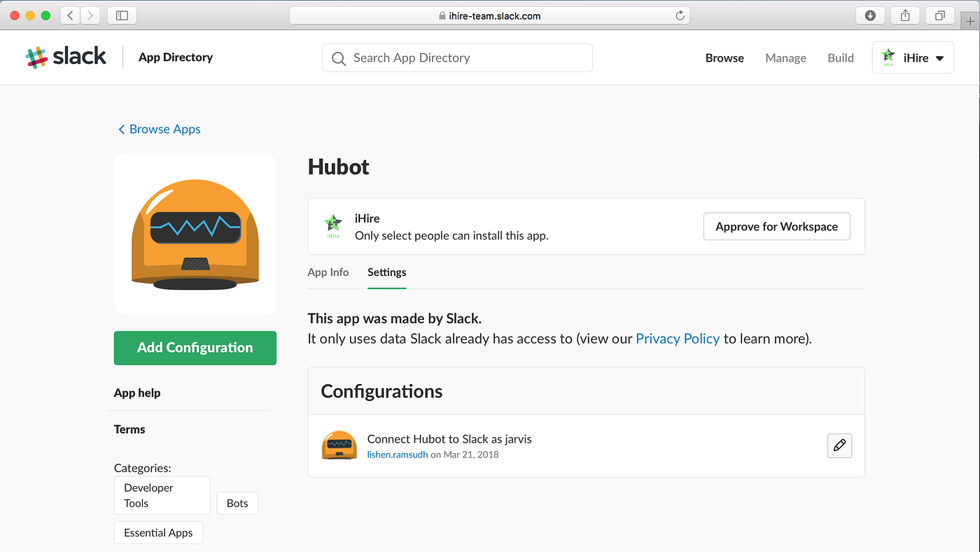Click the Terms link
980x552 pixels.
click(129, 429)
